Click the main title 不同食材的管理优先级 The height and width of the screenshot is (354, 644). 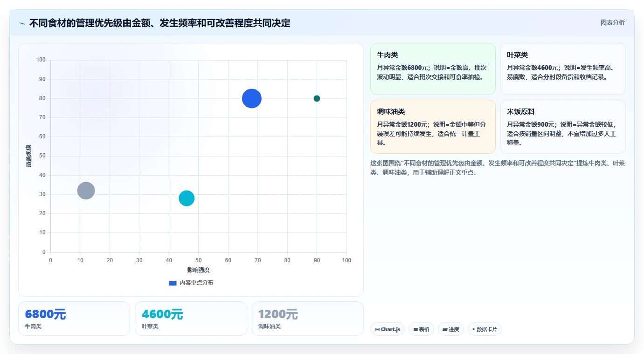159,23
